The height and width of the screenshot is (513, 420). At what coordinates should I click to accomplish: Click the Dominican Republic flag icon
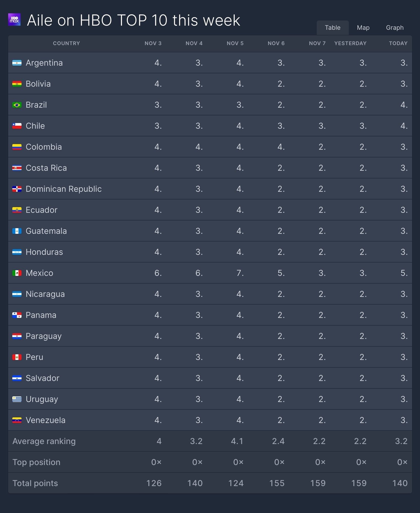17,189
